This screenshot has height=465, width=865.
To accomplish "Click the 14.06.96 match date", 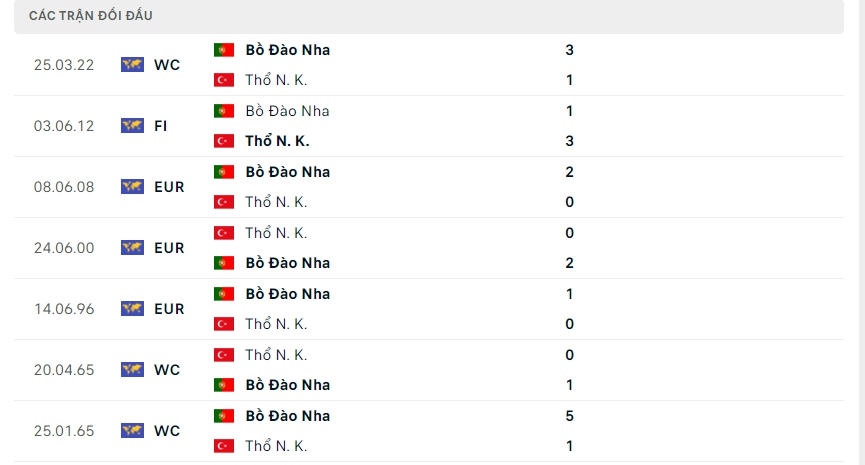I will point(64,309).
